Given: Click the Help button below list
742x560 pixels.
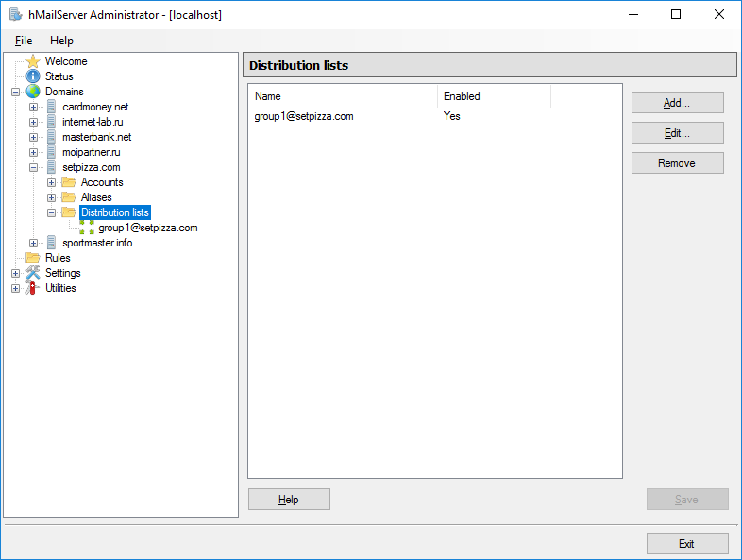Looking at the screenshot, I should (x=289, y=500).
